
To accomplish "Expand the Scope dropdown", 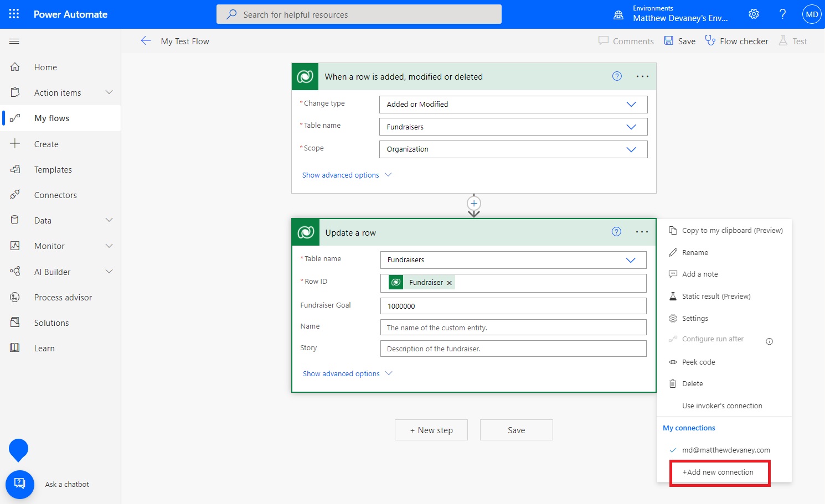I will coord(512,149).
